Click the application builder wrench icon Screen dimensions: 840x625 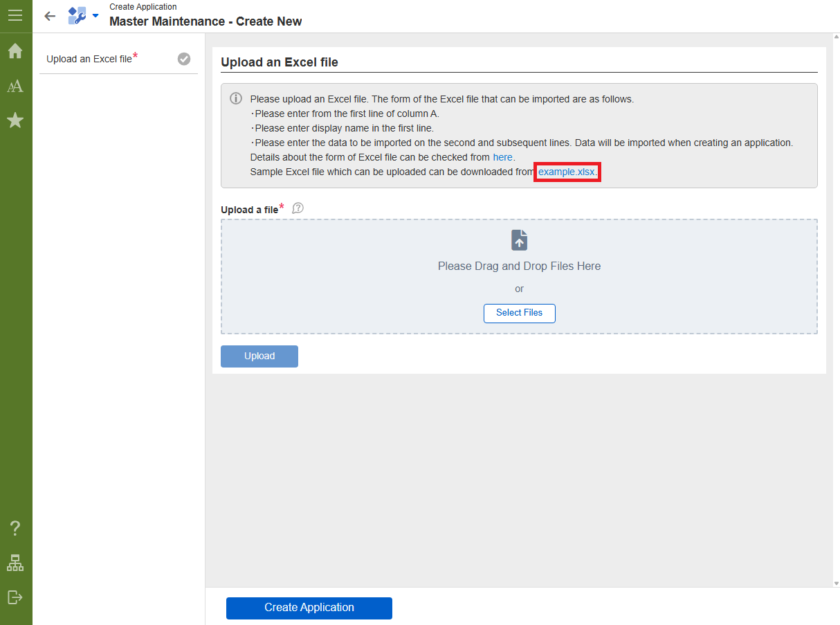76,15
